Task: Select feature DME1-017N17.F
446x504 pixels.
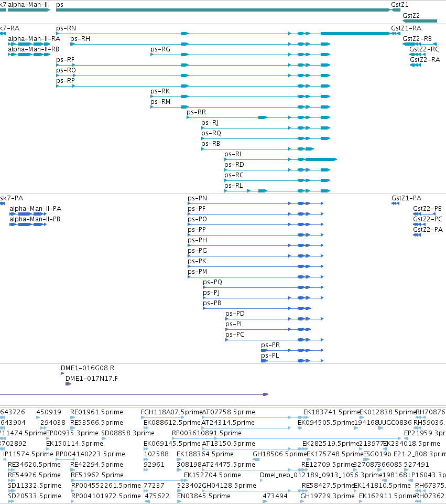Action: (92, 379)
